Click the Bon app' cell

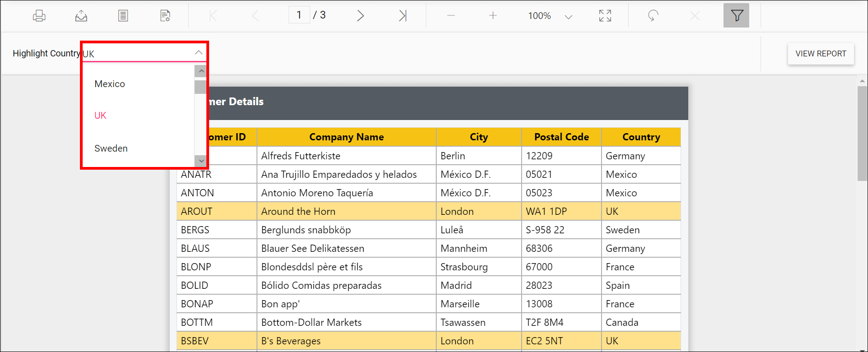coord(346,304)
